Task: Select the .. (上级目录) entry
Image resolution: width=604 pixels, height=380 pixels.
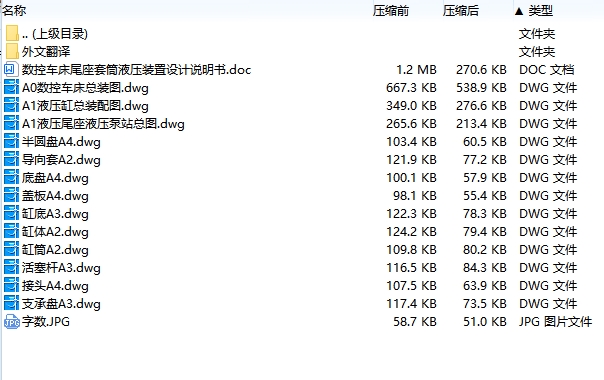Action: click(55, 34)
